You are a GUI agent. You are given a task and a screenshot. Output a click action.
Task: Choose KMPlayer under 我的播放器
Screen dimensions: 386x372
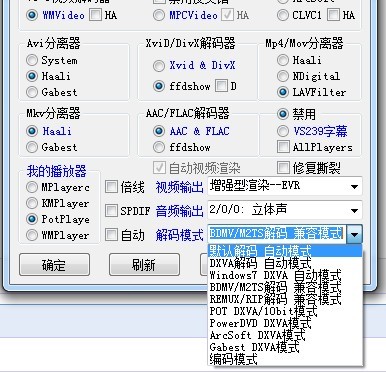(x=32, y=203)
